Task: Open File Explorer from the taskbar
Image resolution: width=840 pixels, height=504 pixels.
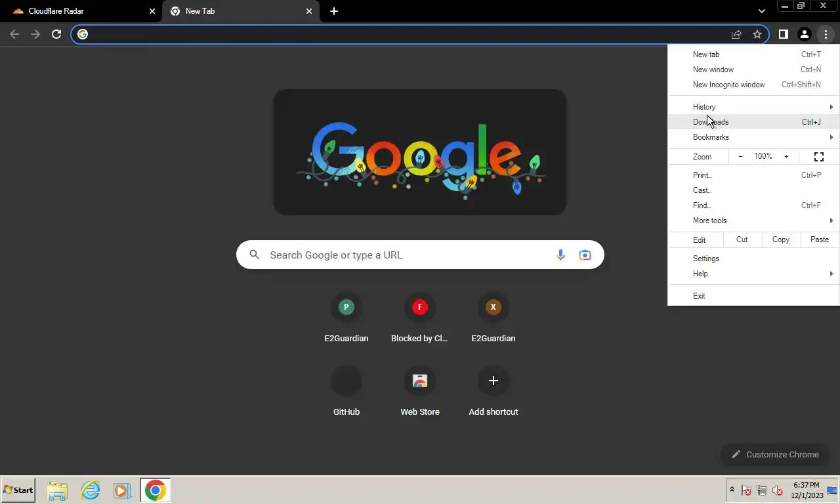Action: pyautogui.click(x=57, y=490)
